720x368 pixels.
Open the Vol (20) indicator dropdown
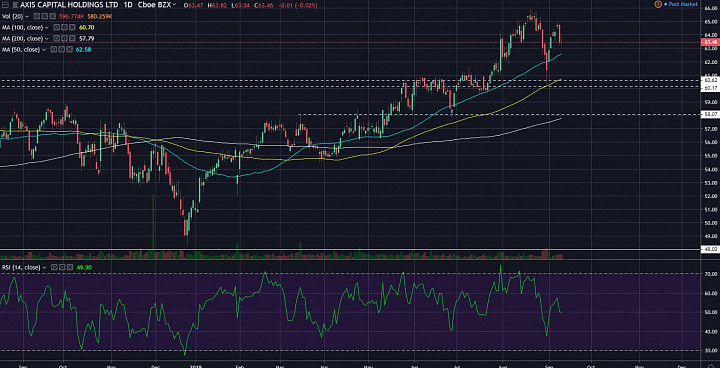click(27, 17)
